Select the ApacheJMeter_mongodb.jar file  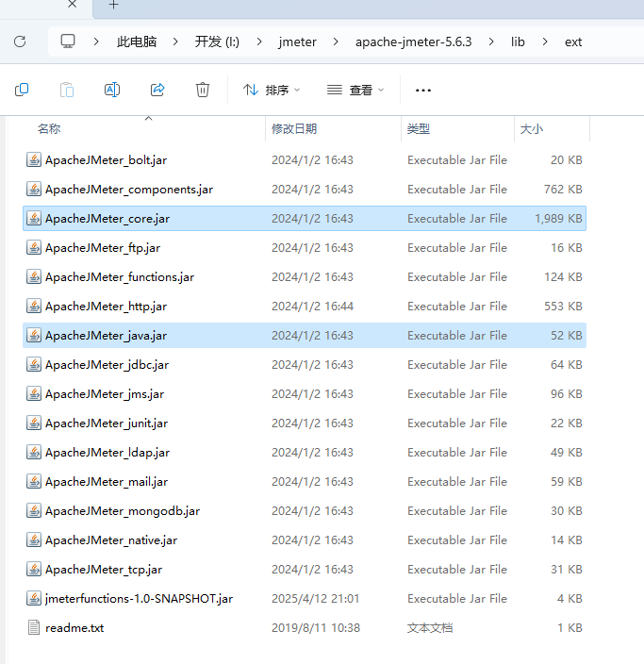click(x=123, y=510)
